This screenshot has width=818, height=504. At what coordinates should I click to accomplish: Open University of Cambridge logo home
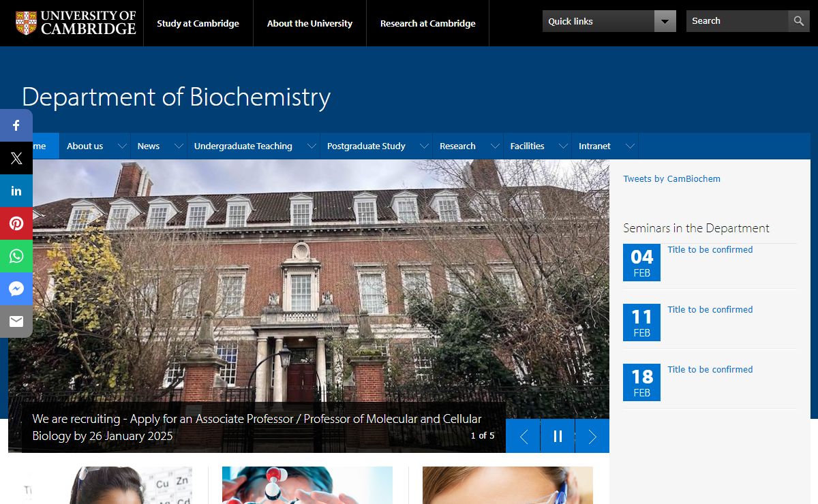point(76,22)
